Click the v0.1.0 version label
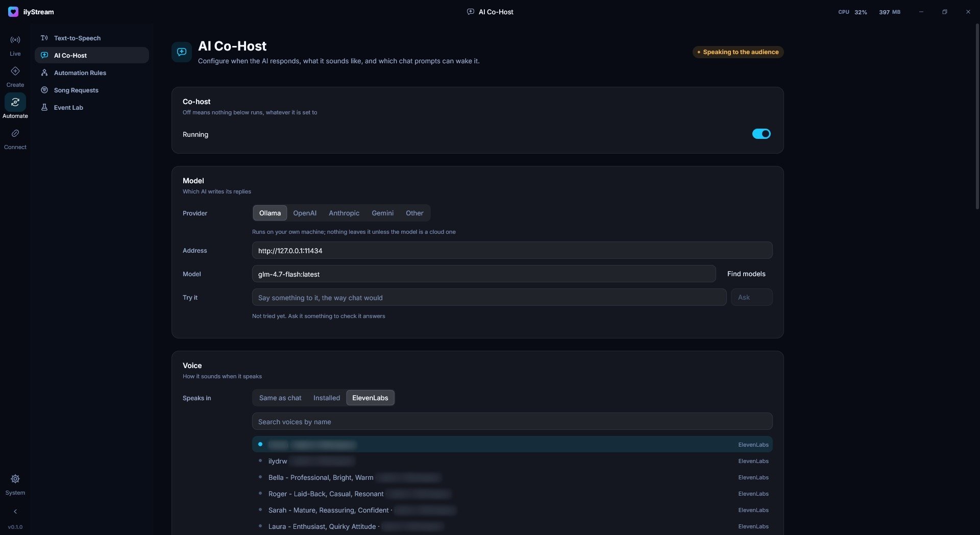 (15, 527)
